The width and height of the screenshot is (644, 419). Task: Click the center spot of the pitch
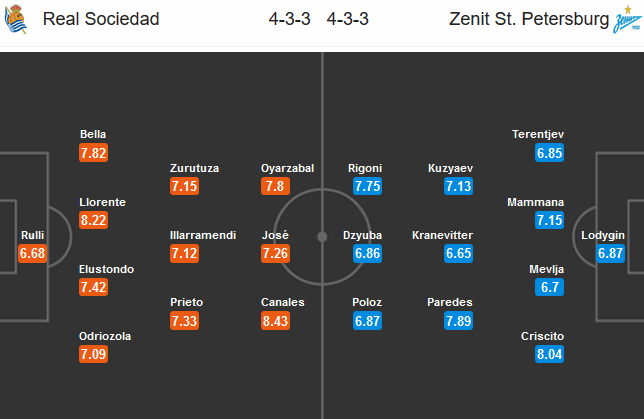click(x=322, y=237)
